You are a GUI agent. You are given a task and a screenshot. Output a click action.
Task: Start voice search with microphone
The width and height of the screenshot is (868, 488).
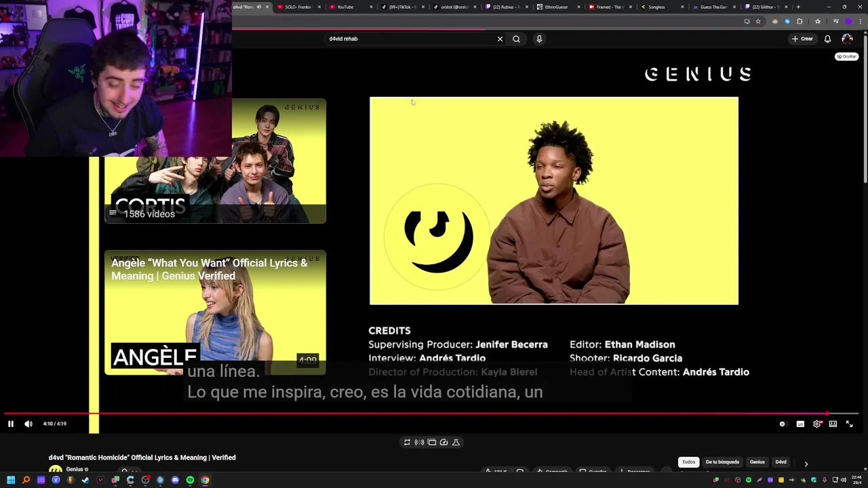tap(539, 39)
